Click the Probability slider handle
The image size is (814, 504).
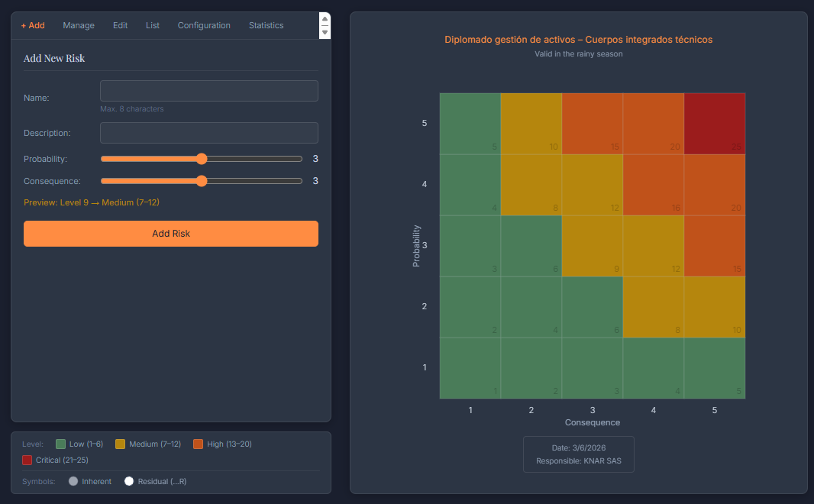(x=202, y=159)
